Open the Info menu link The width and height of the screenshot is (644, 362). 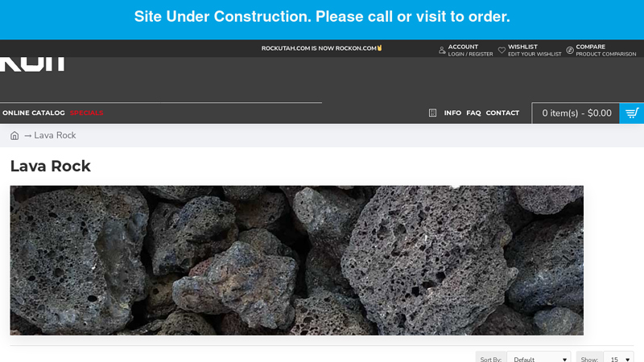[452, 113]
